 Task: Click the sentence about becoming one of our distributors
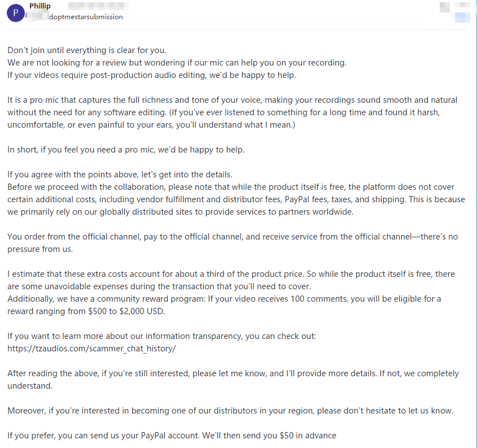tap(230, 411)
